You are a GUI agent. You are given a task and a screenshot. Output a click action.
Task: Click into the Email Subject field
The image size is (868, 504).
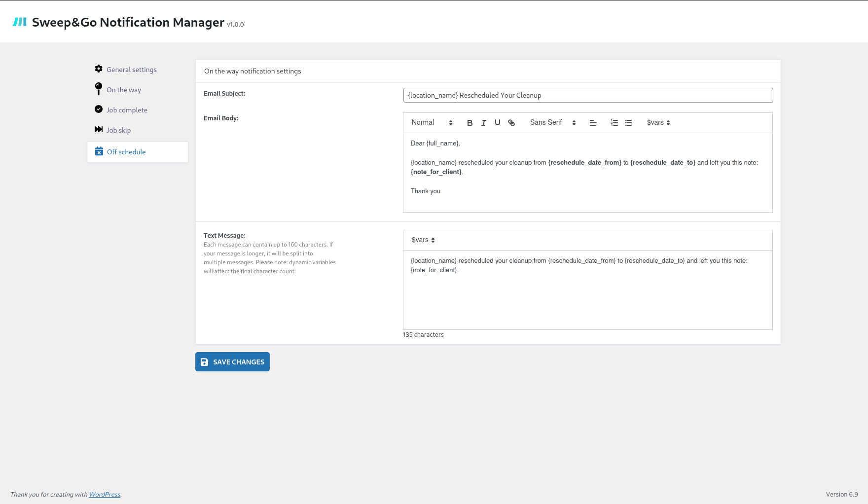(x=587, y=95)
